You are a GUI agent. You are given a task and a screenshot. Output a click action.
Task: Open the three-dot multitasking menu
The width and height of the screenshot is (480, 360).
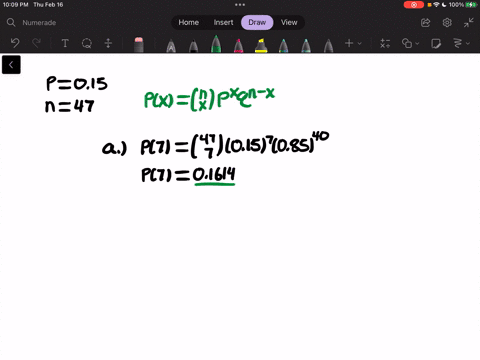tap(240, 5)
